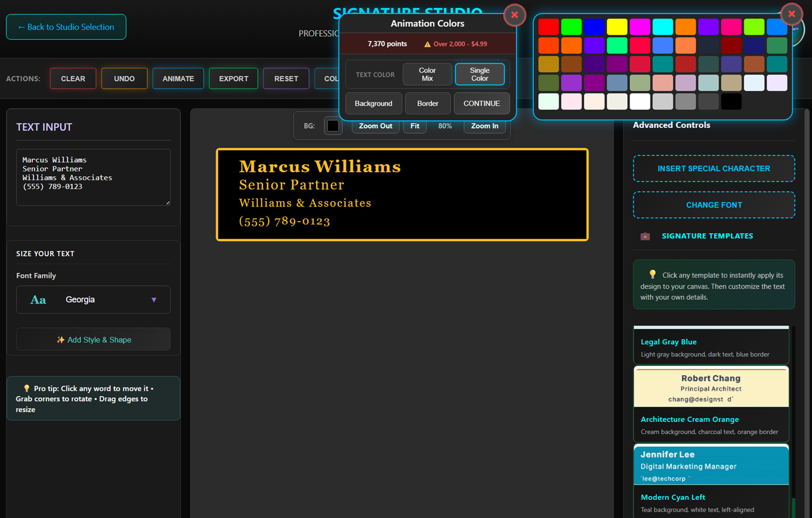Switch to Background color option
The image size is (812, 518).
(373, 104)
